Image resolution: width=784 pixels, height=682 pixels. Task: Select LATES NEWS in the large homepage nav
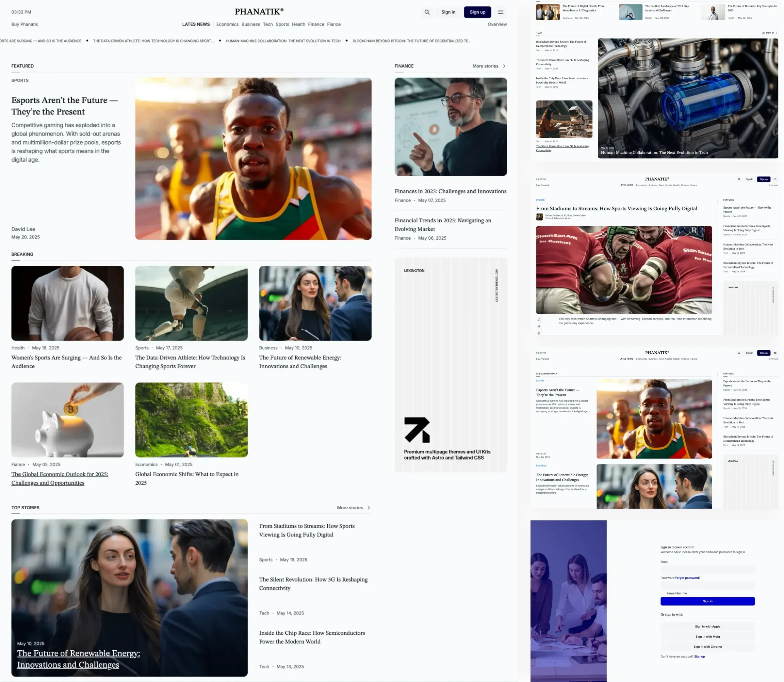tap(196, 24)
